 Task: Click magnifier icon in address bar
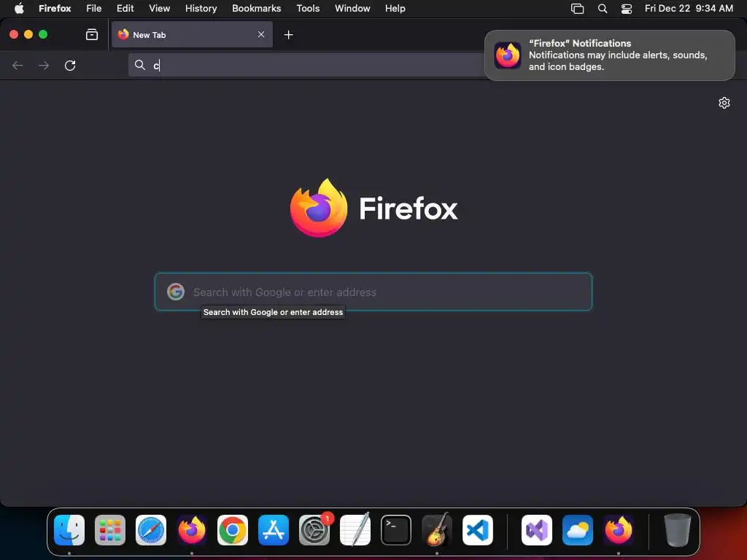tap(139, 65)
